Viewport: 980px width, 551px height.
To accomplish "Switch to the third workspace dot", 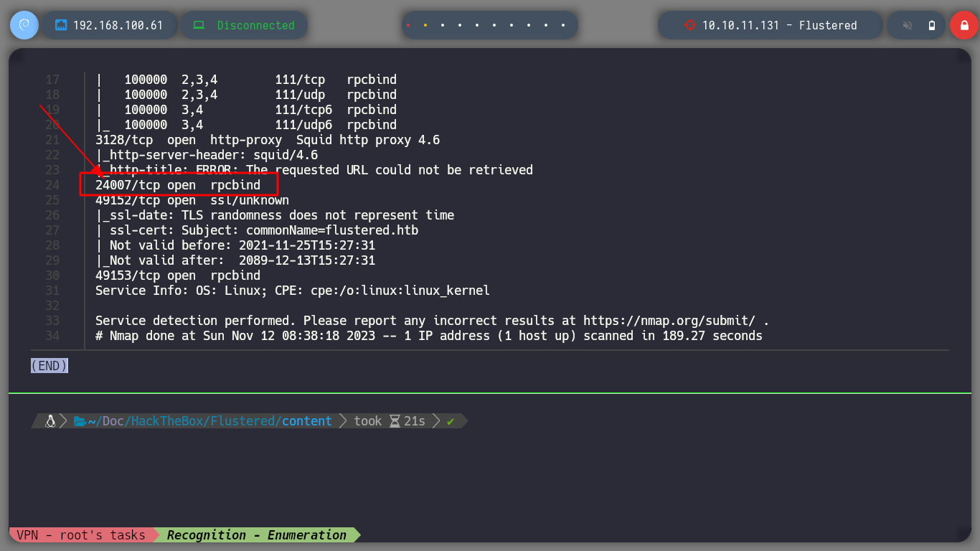I will click(x=443, y=25).
